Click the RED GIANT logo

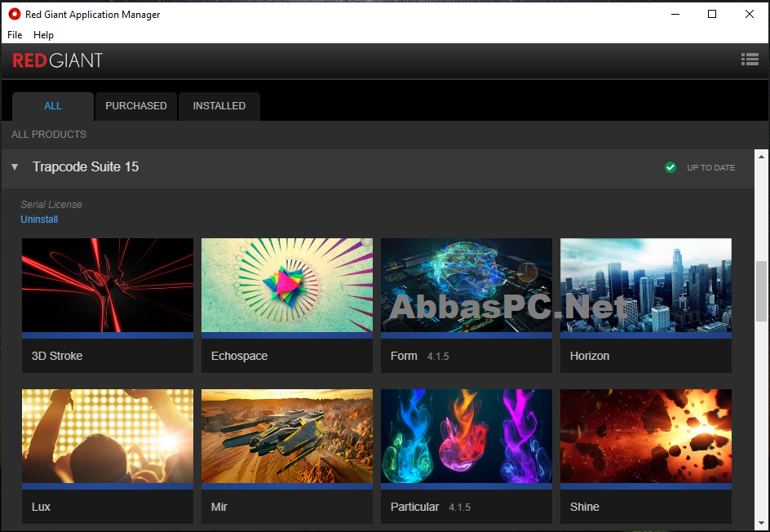(x=57, y=60)
